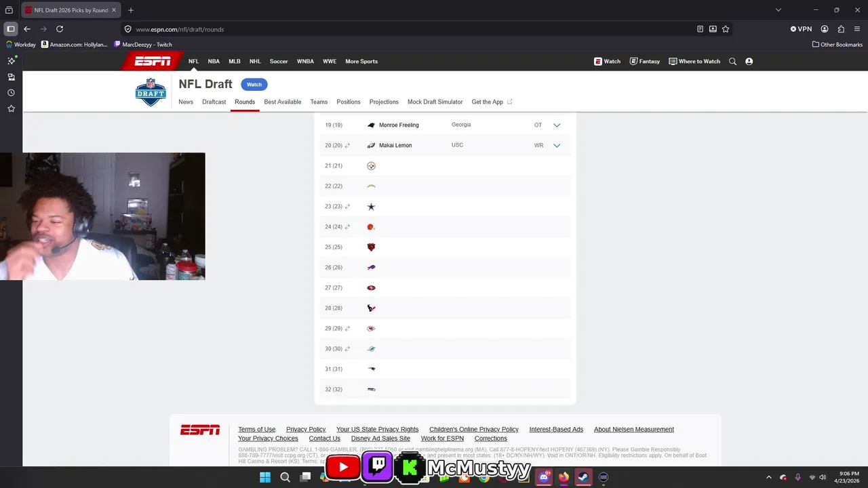Click the pick swap arrows icon on pick 24
This screenshot has width=868, height=488.
(x=347, y=227)
